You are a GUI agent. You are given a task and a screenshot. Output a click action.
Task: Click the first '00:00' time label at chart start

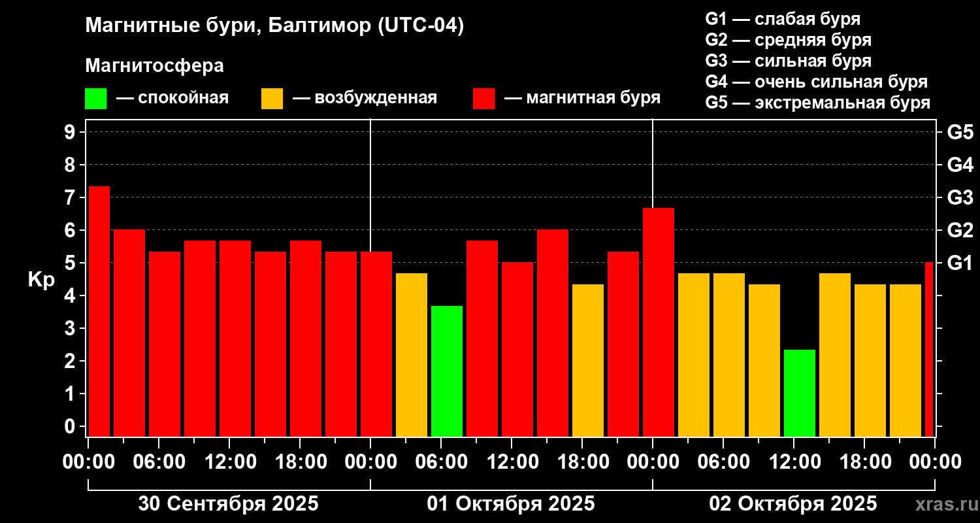point(89,462)
